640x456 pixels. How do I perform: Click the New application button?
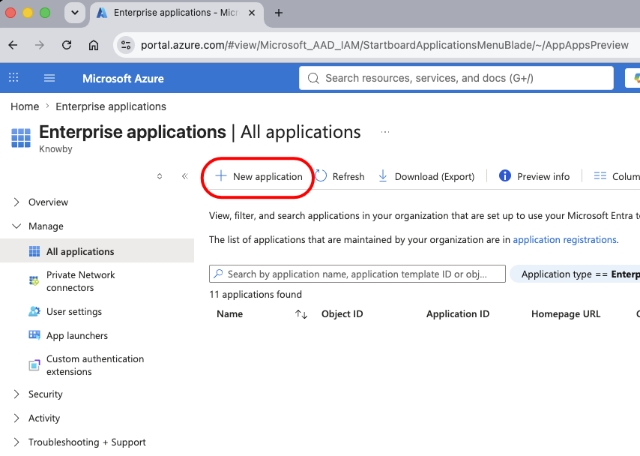tap(259, 176)
